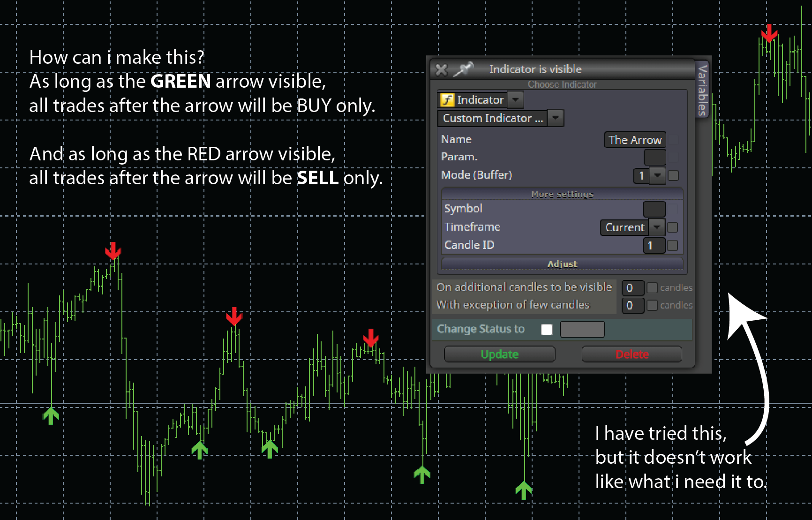Click the Choose Indicator header label

click(x=562, y=84)
